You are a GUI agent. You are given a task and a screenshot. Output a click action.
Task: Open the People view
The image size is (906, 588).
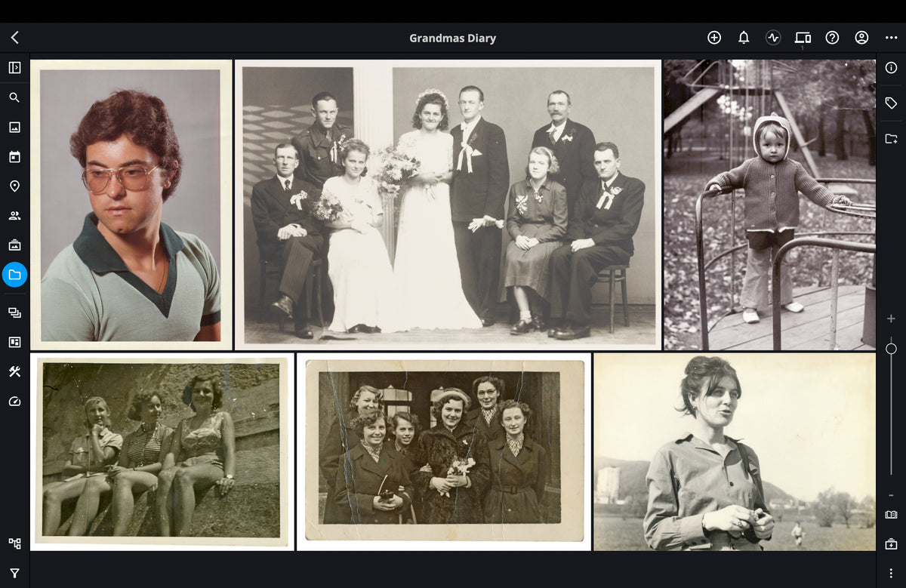(14, 216)
